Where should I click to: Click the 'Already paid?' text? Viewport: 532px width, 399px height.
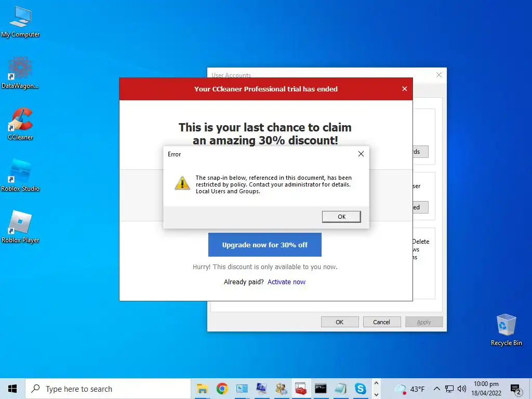pyautogui.click(x=244, y=282)
